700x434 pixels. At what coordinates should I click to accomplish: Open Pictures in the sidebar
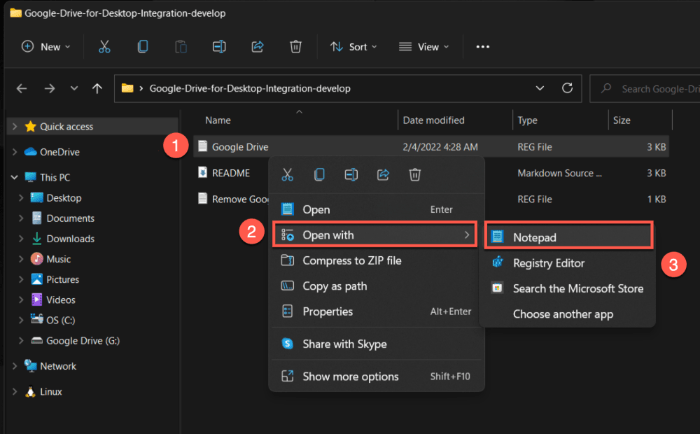(x=55, y=280)
